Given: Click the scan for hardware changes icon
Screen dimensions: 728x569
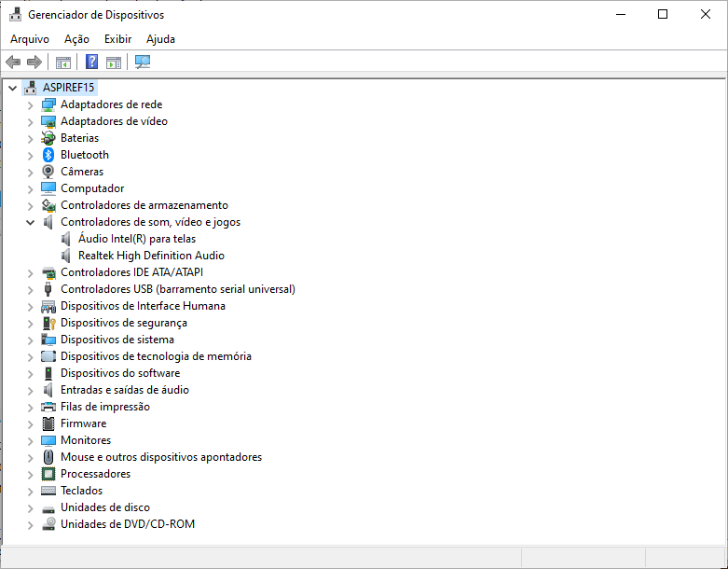Looking at the screenshot, I should click(143, 62).
